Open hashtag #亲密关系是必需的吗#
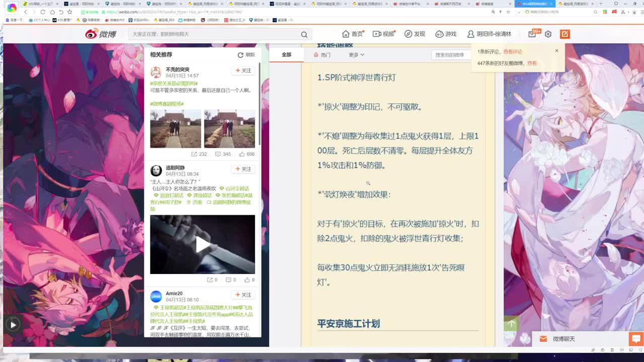644x362 pixels. tap(174, 83)
